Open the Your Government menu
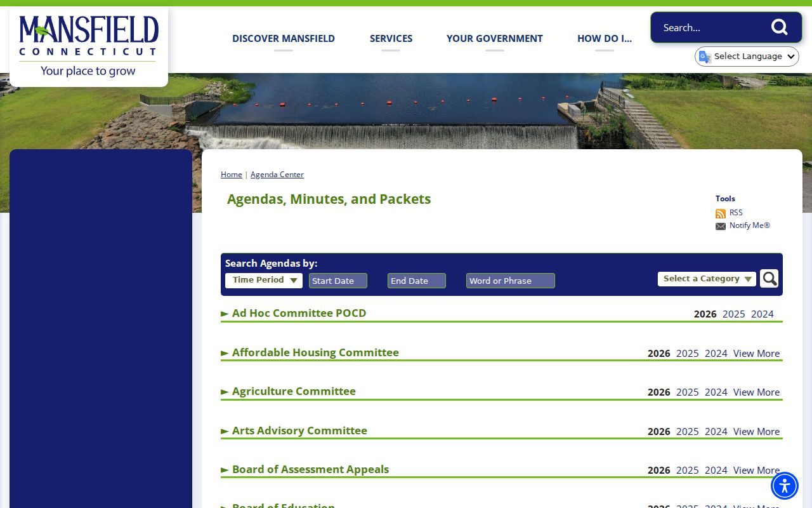 coord(495,39)
